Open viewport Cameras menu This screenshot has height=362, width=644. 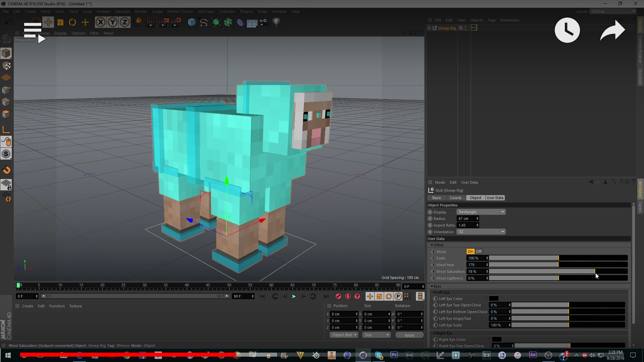[x=43, y=33]
